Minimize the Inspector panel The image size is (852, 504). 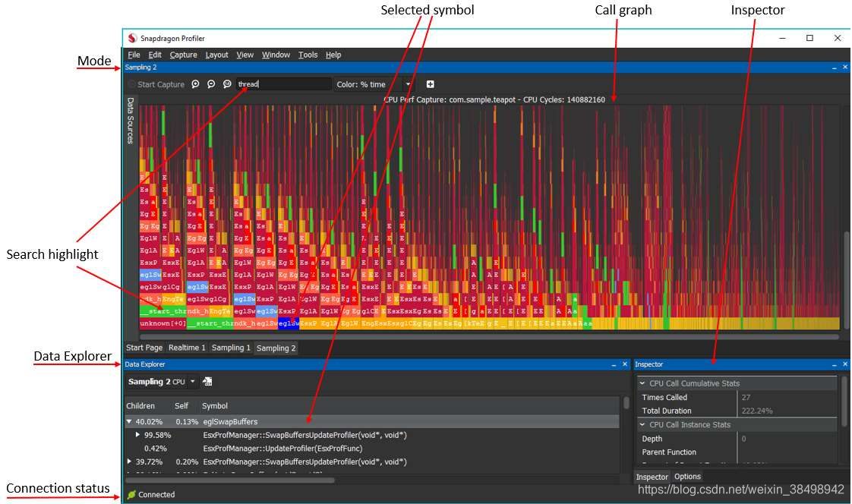coord(834,364)
